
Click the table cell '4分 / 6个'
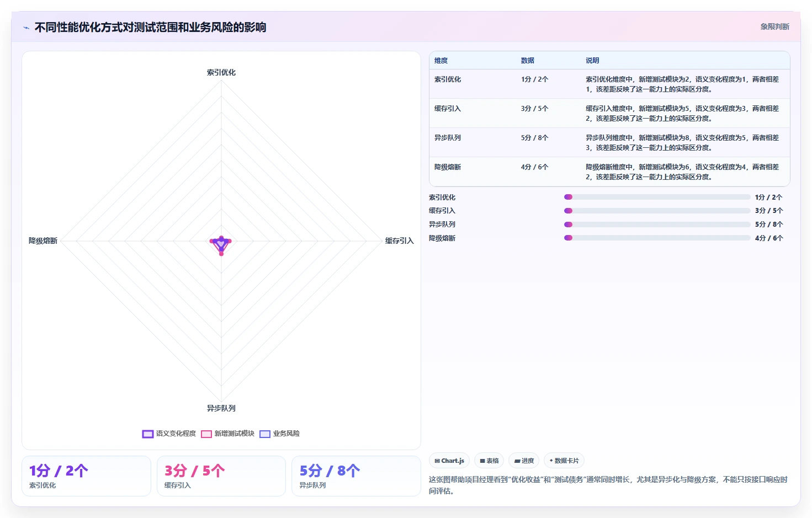click(534, 167)
